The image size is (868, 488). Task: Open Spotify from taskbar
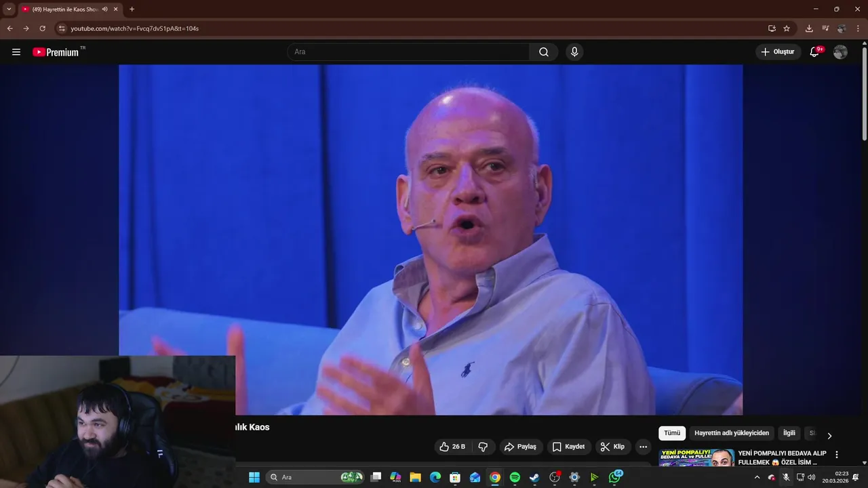point(515,477)
